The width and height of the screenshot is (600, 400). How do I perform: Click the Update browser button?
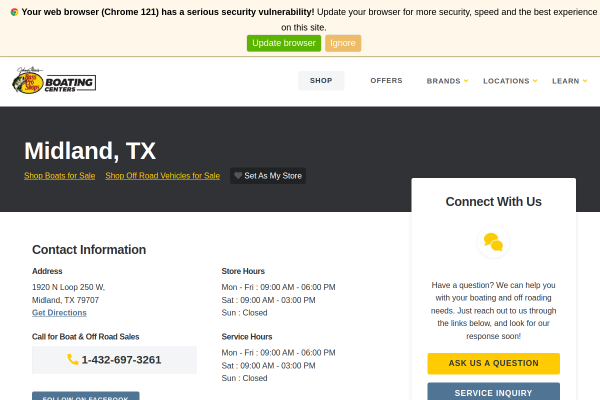point(284,43)
